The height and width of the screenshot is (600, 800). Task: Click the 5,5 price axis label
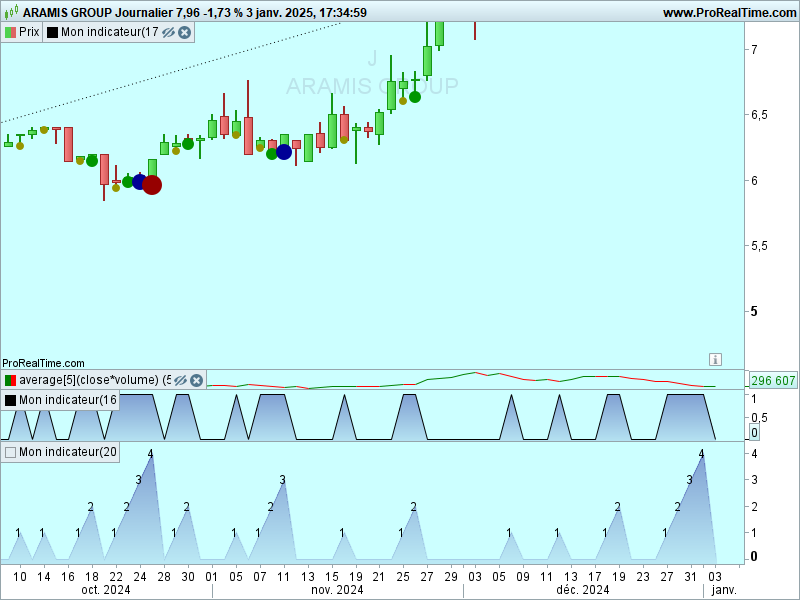759,246
